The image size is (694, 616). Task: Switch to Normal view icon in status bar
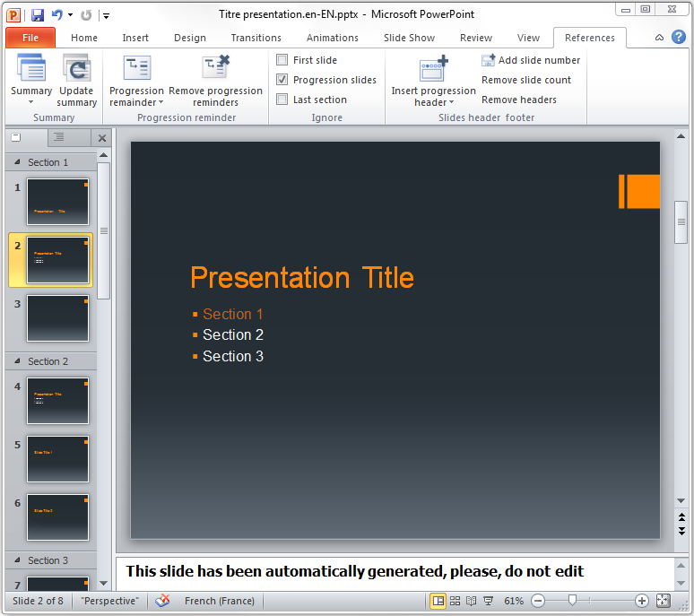438,601
